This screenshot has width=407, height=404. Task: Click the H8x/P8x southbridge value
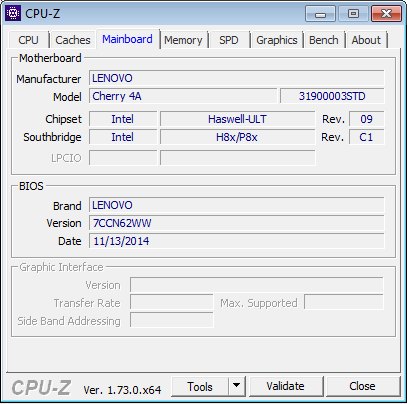(x=237, y=137)
